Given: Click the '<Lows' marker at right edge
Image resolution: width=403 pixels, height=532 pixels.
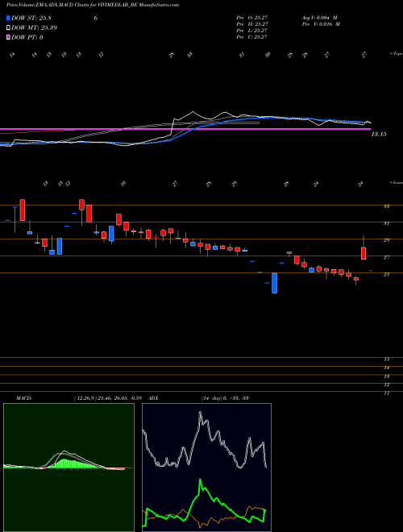Looking at the screenshot, I should pos(396,183).
